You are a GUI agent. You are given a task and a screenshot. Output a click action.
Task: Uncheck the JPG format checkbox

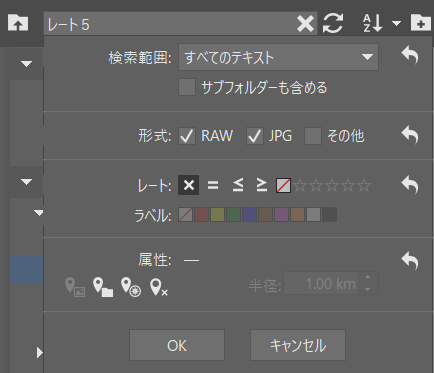(255, 136)
